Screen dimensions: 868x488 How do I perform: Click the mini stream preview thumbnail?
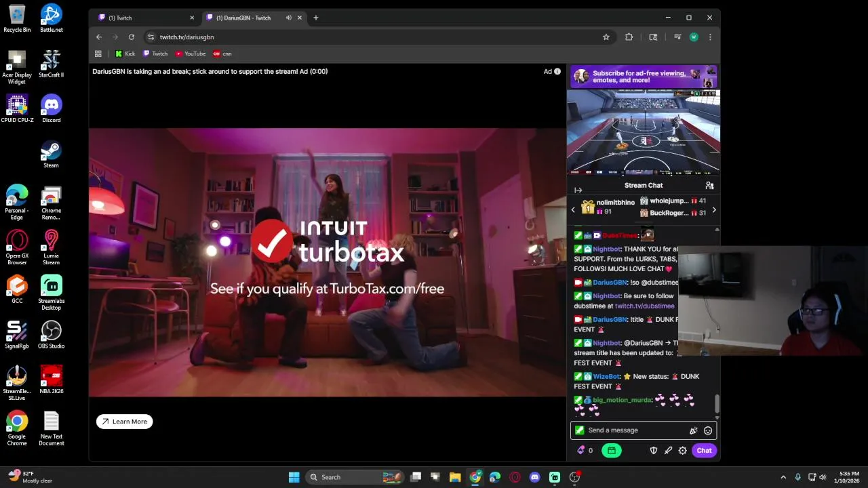[x=644, y=133]
